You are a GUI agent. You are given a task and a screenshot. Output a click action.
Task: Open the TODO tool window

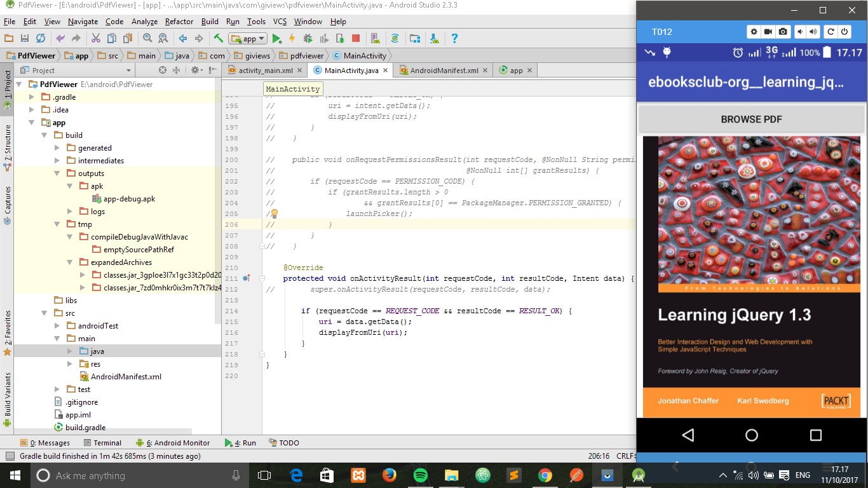tap(283, 443)
